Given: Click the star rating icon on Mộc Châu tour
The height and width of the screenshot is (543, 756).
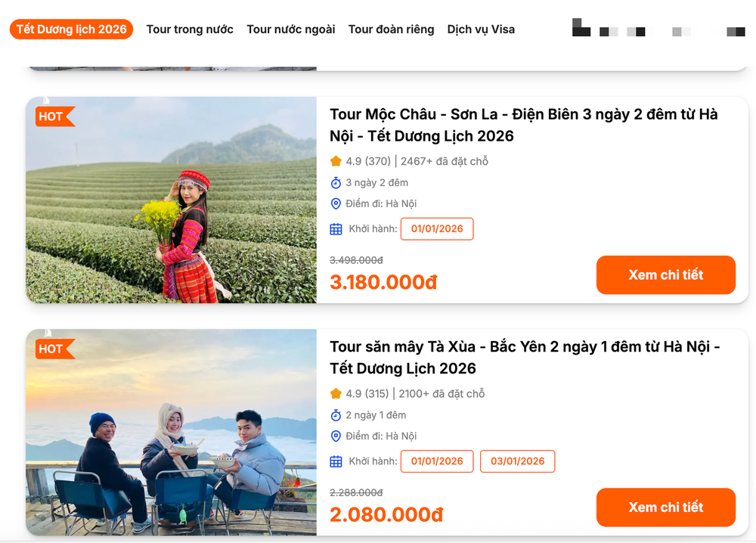Looking at the screenshot, I should click(x=333, y=161).
